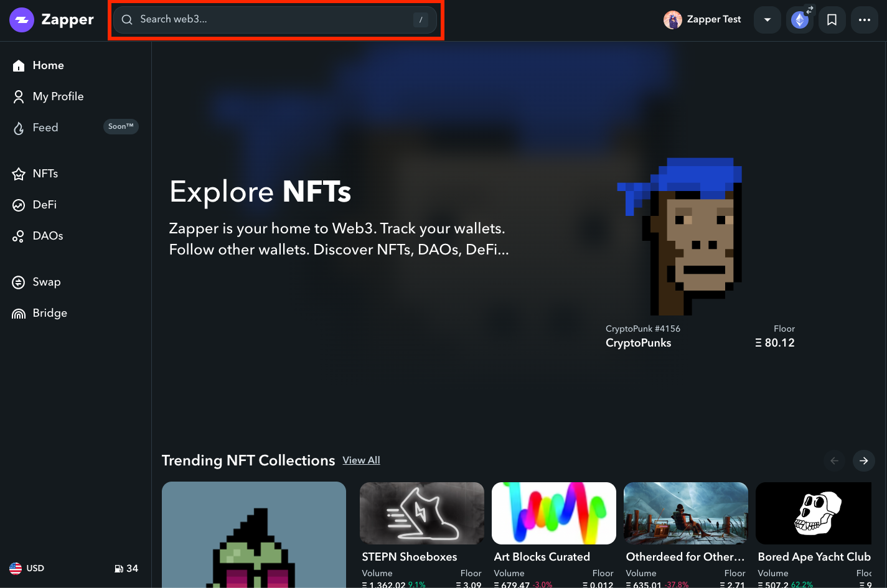This screenshot has width=887, height=588.
Task: Open the bookmarks icon in header
Action: 832,20
